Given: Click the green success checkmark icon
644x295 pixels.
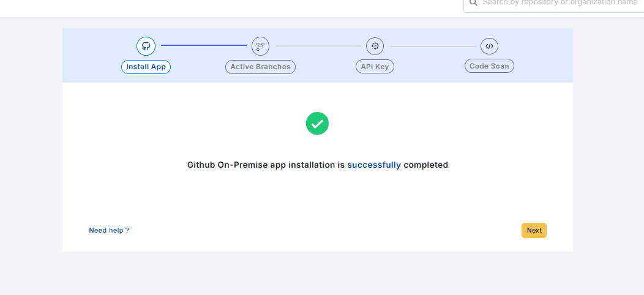Looking at the screenshot, I should pyautogui.click(x=317, y=124).
